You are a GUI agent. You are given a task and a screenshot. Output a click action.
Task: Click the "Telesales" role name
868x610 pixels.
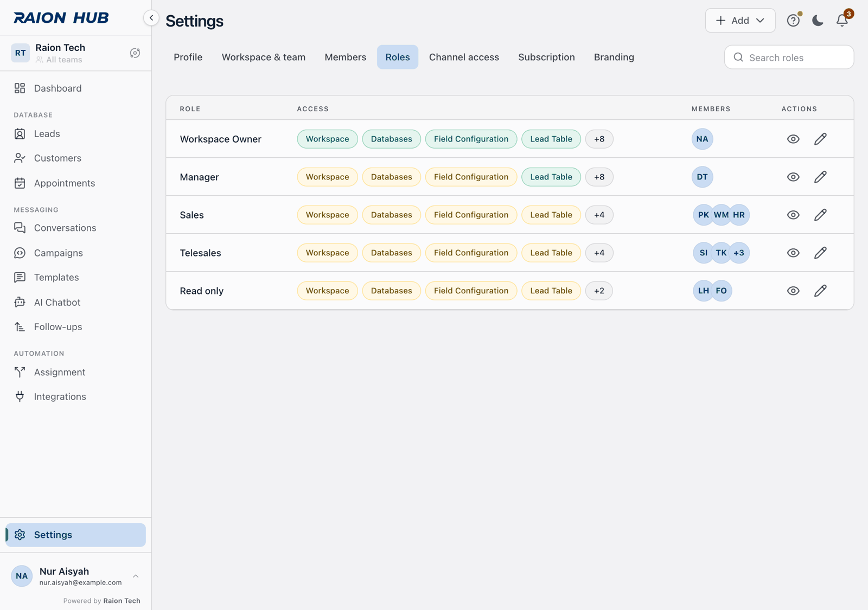click(x=200, y=253)
